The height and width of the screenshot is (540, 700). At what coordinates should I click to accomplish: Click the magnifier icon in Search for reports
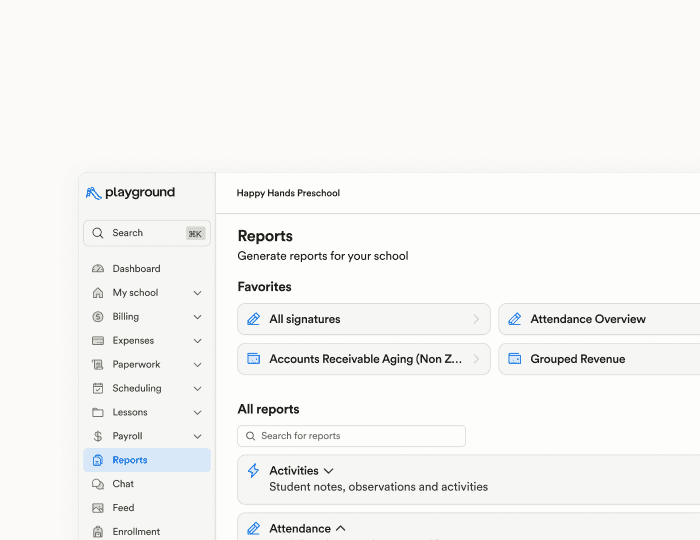click(250, 436)
